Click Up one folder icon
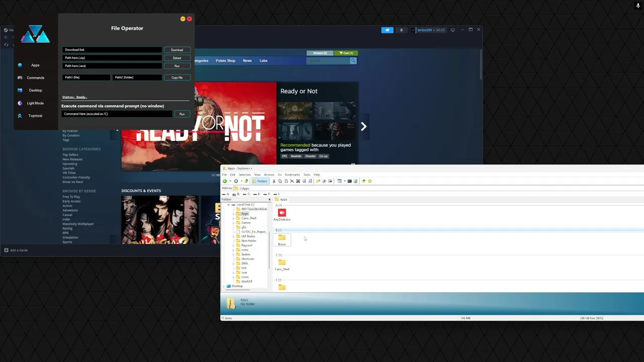Image resolution: width=644 pixels, height=362 pixels. pos(247,181)
